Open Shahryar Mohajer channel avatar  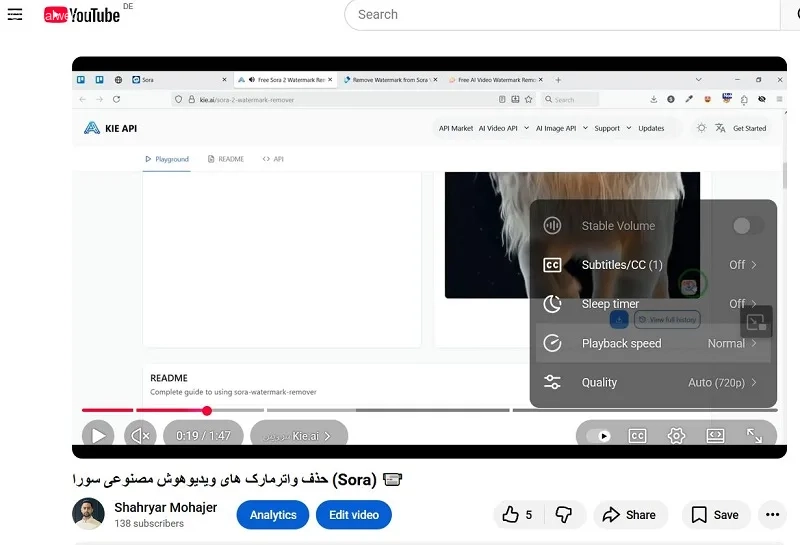(88, 514)
